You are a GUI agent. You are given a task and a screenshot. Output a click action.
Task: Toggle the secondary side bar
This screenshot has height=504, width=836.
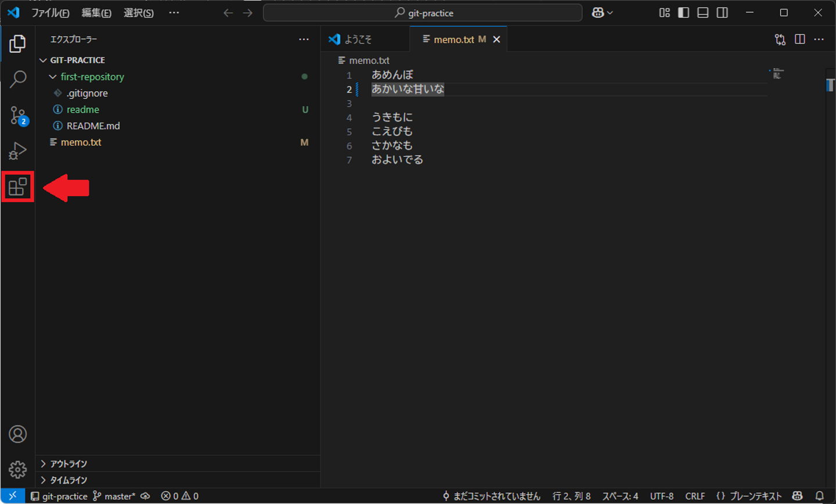pyautogui.click(x=722, y=13)
